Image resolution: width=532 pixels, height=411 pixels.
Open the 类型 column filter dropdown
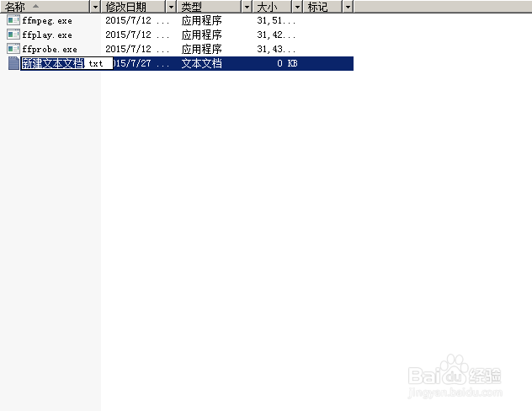[247, 7]
